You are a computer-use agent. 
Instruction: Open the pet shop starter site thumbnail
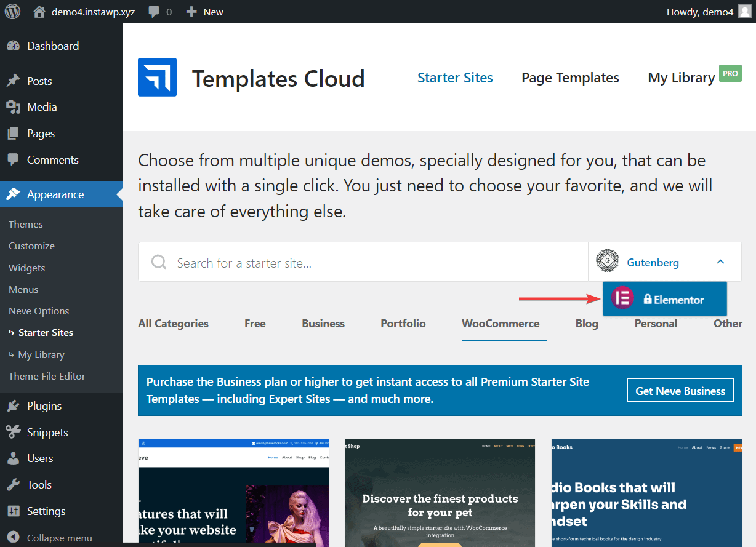click(x=440, y=492)
